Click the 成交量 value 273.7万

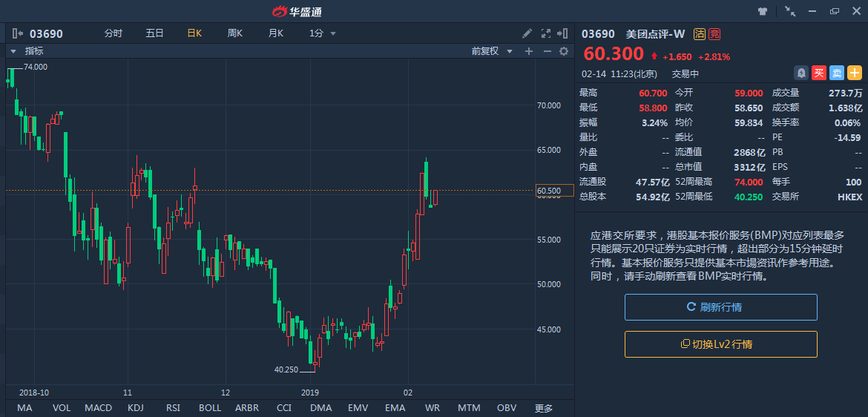(845, 93)
